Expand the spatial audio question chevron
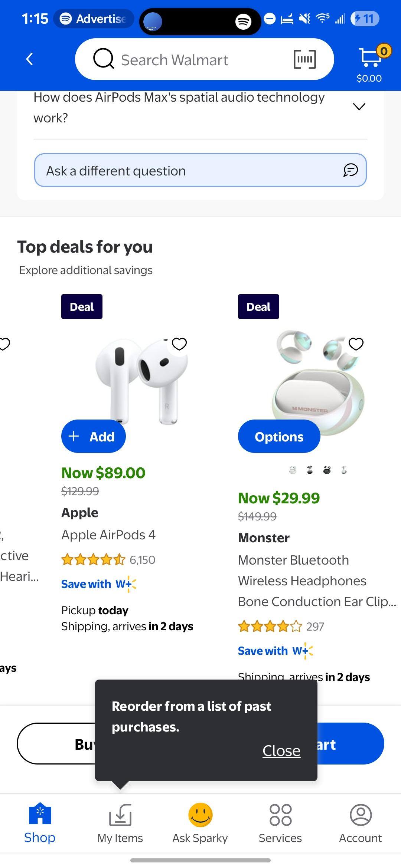Viewport: 401px width, 868px height. (x=359, y=107)
